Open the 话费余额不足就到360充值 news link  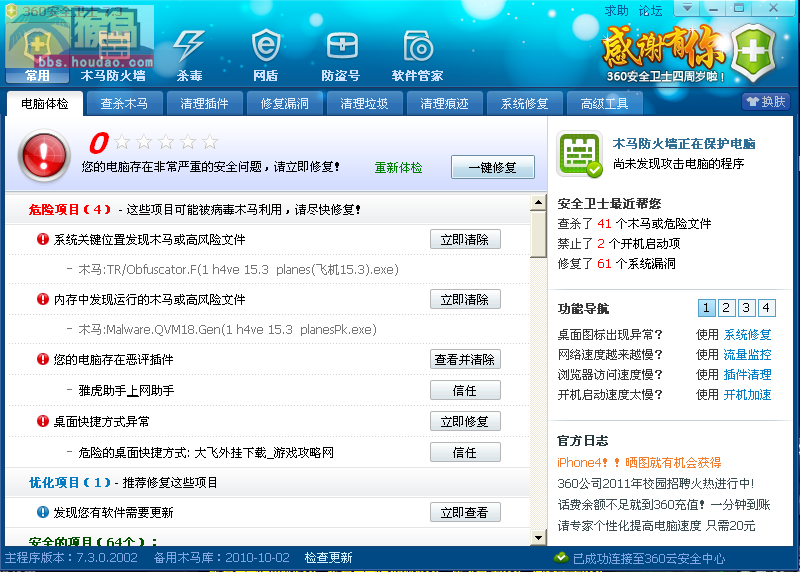[664, 505]
